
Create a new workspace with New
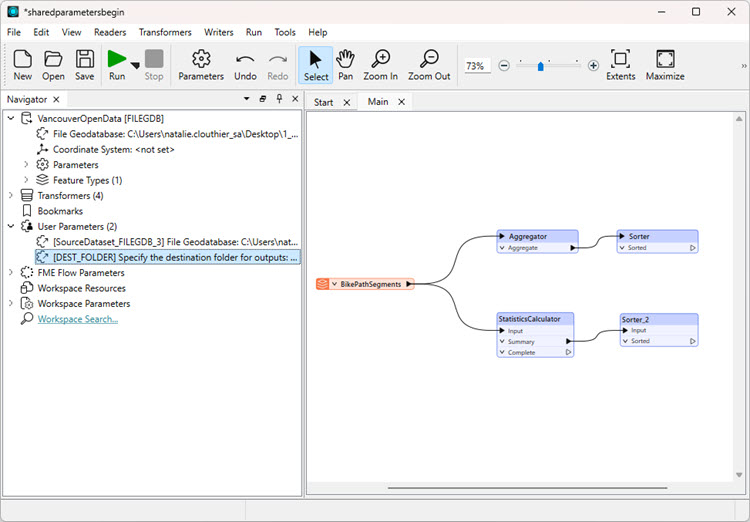pyautogui.click(x=22, y=65)
